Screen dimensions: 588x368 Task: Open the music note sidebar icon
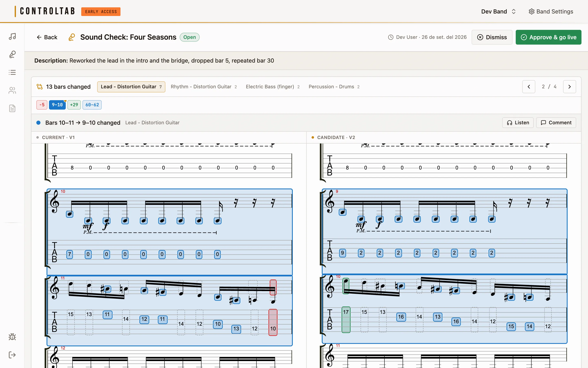12,37
